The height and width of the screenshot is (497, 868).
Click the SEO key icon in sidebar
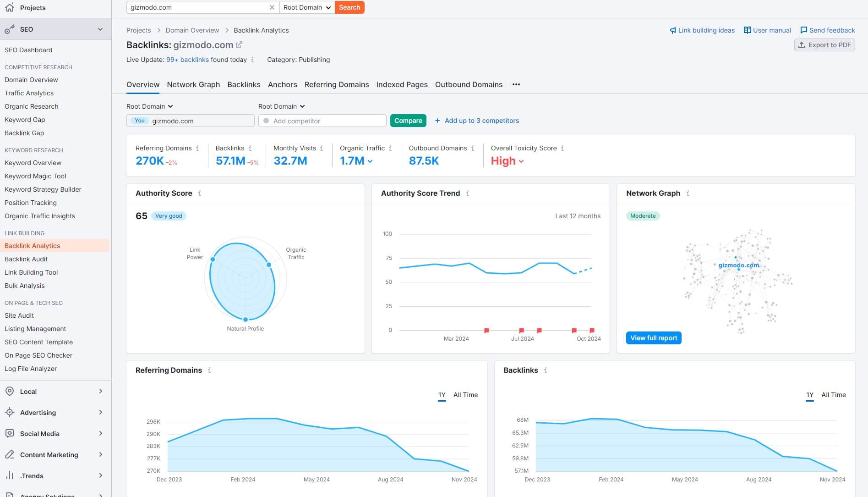pyautogui.click(x=10, y=29)
